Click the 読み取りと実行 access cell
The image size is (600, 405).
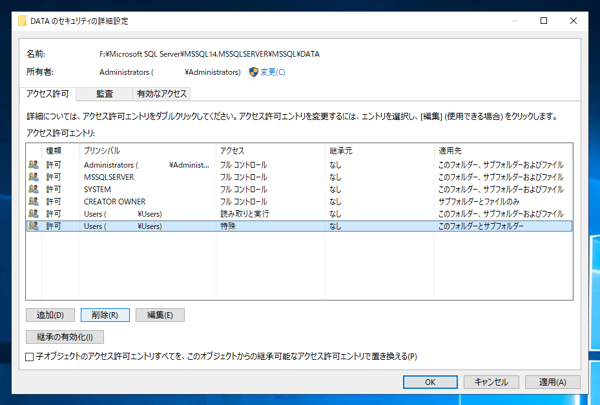[245, 214]
